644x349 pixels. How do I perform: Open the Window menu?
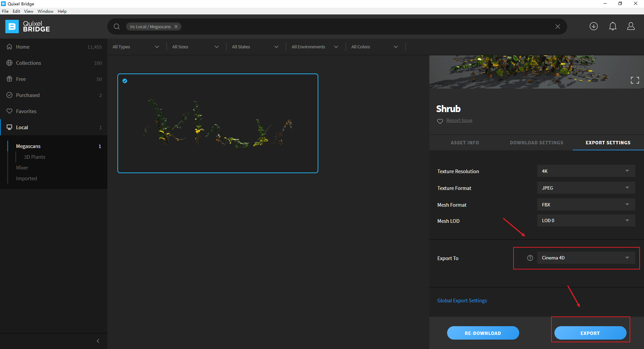point(45,11)
